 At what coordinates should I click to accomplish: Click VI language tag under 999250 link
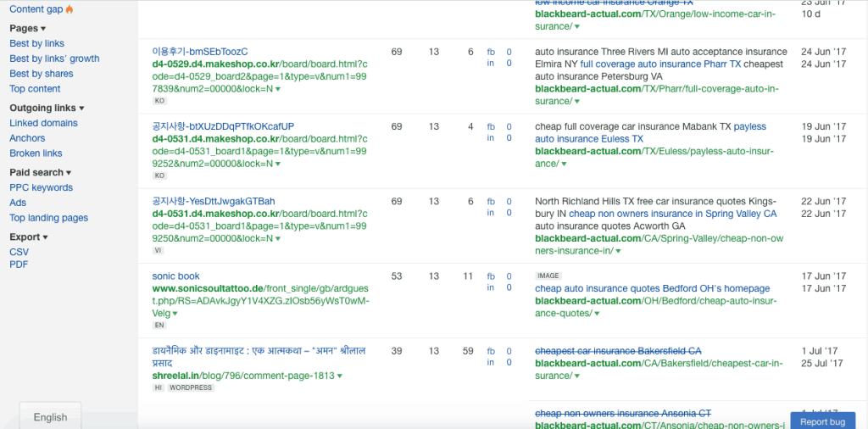point(159,250)
